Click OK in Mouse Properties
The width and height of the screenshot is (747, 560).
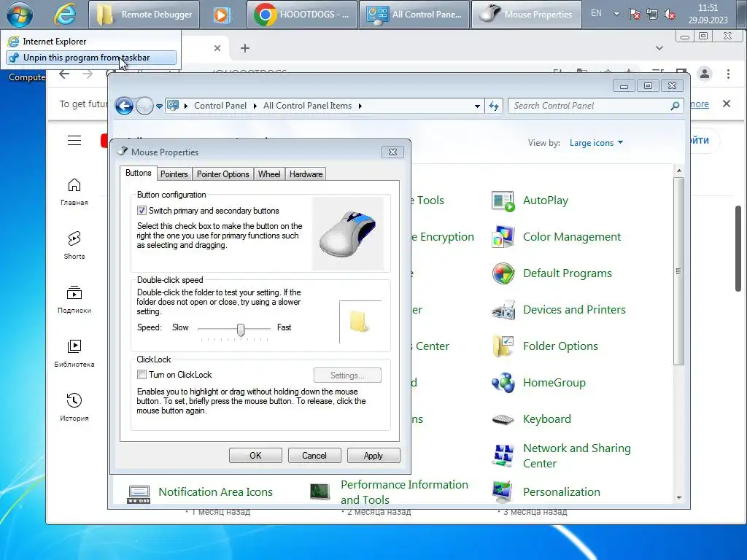tap(255, 456)
